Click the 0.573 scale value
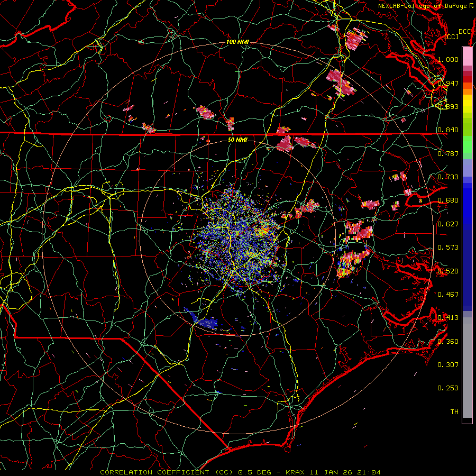476x476 pixels. coord(448,248)
